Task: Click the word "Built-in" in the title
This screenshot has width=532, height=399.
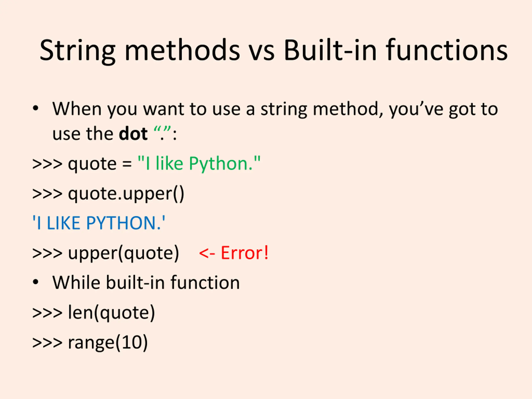Action: pos(330,50)
